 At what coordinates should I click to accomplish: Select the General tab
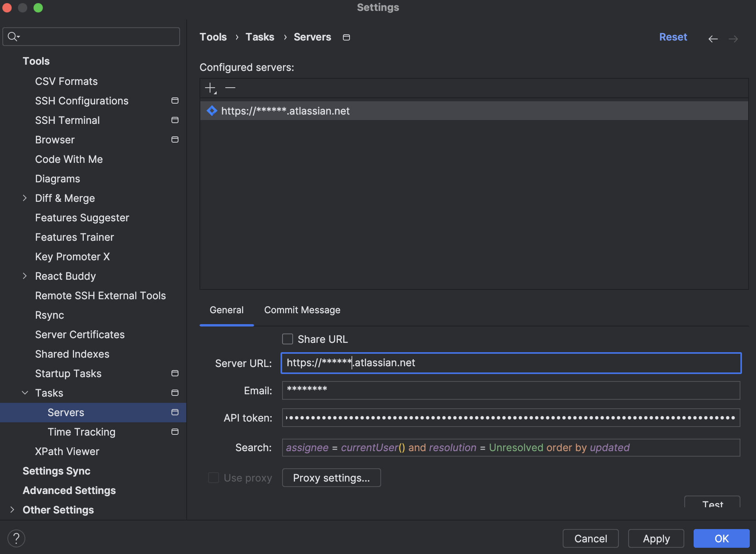tap(226, 310)
